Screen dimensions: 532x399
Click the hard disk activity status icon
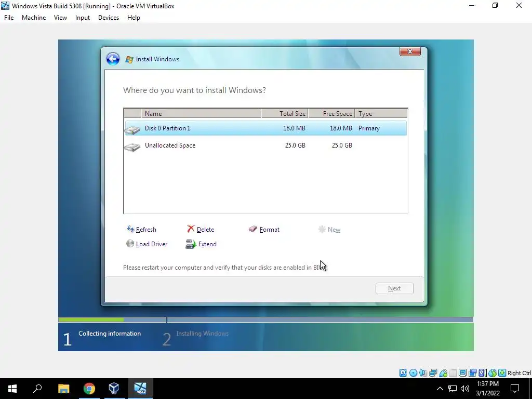[x=403, y=373]
